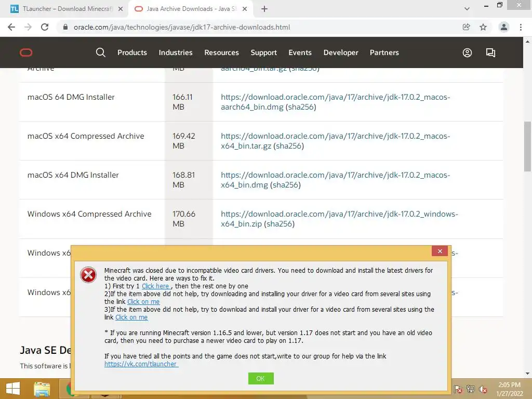Viewport: 532px width, 399px height.
Task: Open the Products menu
Action: tap(132, 52)
